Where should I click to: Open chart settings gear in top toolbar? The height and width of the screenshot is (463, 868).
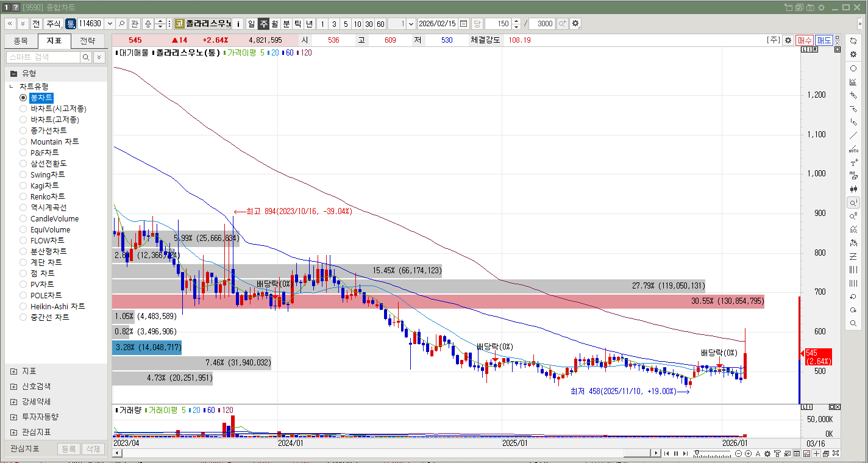tap(575, 24)
